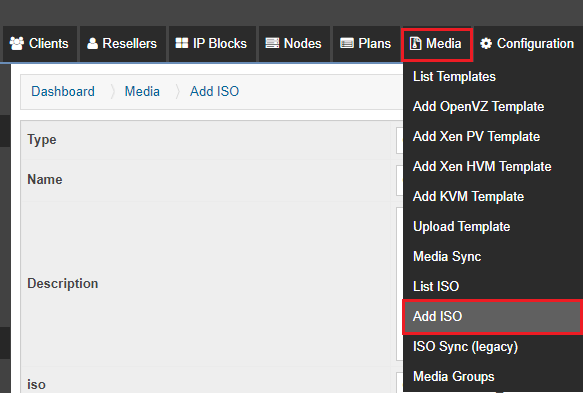Click the Resellers person icon
Screen dimensions: 583x393
[92, 44]
